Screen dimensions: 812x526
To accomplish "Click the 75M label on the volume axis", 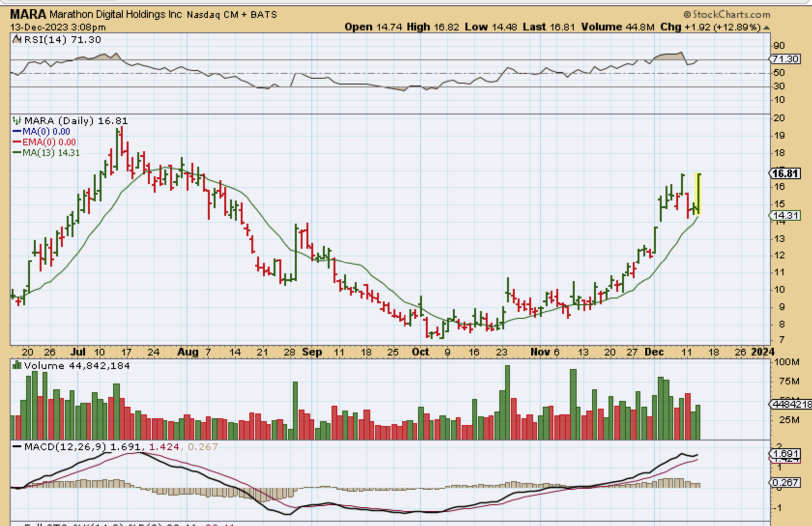I will (789, 382).
